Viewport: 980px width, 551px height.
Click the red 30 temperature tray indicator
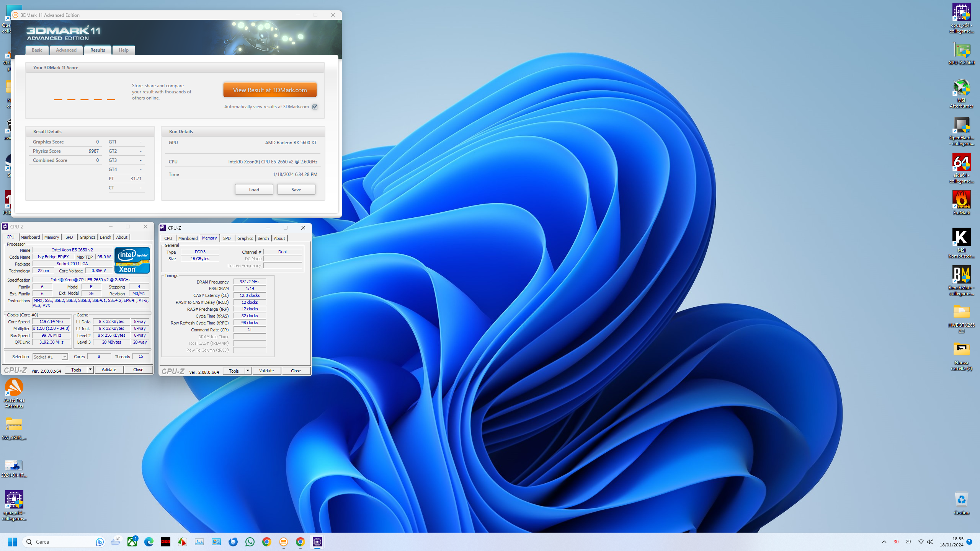click(896, 541)
